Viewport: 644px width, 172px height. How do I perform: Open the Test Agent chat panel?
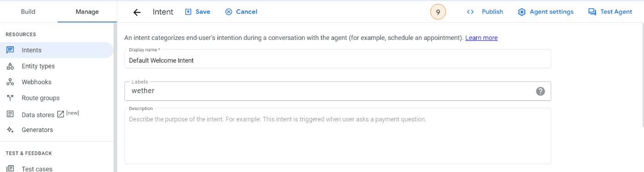pos(610,12)
